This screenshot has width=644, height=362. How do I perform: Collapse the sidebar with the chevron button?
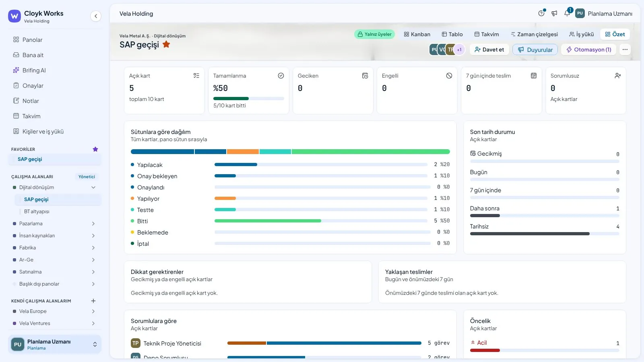point(95,16)
